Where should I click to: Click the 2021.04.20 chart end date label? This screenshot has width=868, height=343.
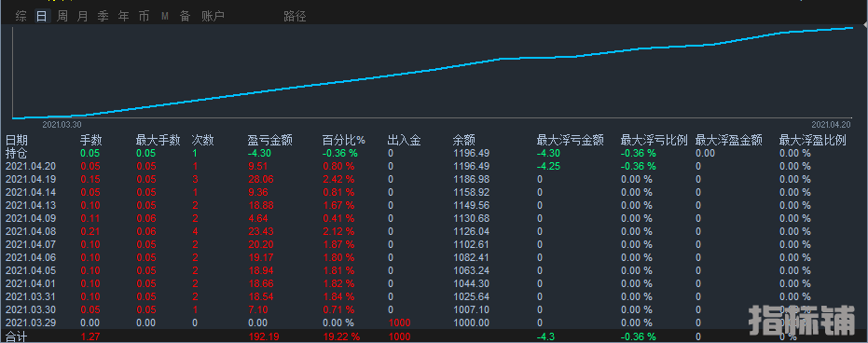[x=832, y=125]
